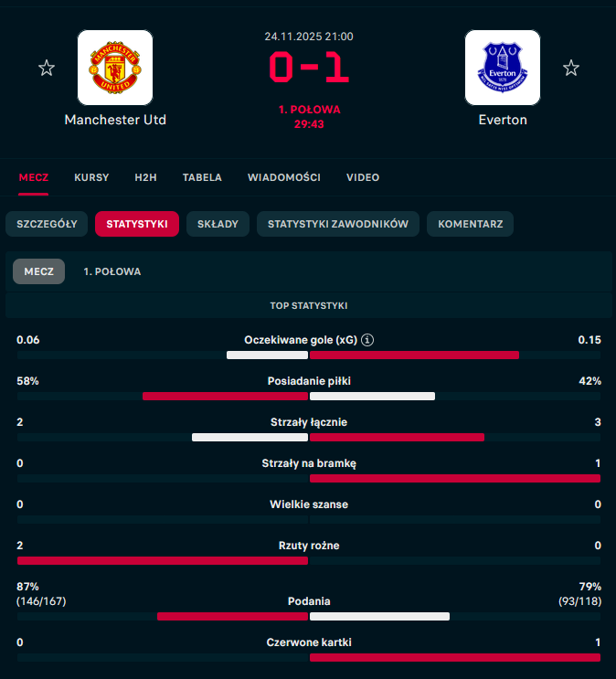This screenshot has height=679, width=616.
Task: Show the Szczegóły section
Action: [48, 224]
